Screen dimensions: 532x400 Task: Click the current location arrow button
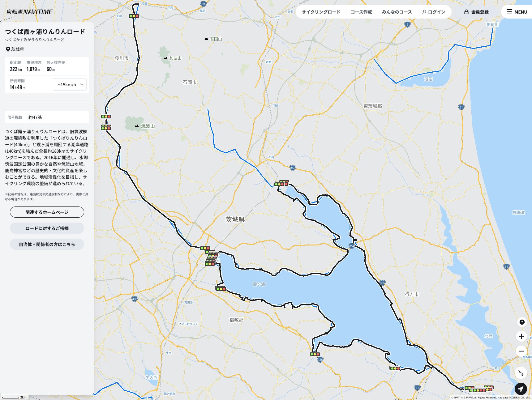pos(521,389)
